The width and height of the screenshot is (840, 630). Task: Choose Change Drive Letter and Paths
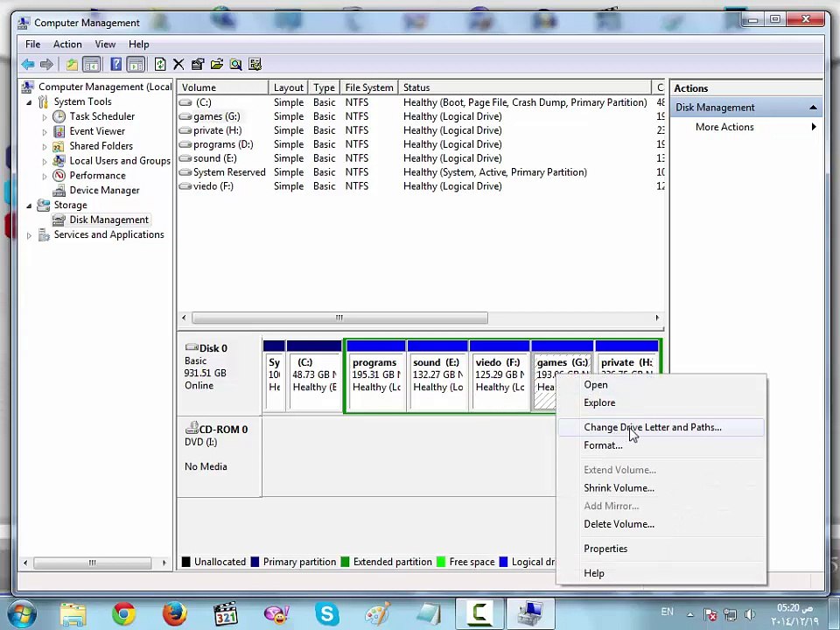tap(652, 428)
